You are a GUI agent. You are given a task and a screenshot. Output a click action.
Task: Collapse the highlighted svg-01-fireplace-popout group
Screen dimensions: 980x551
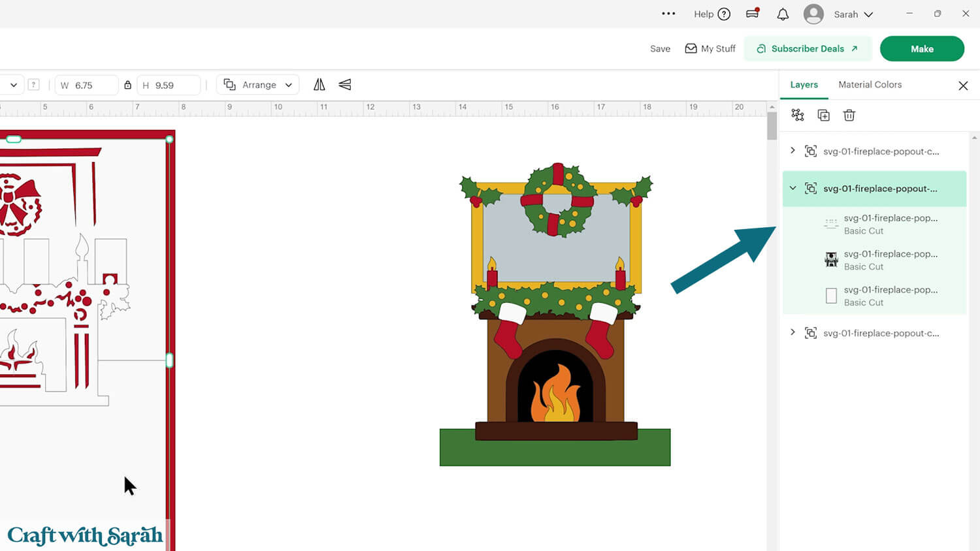click(792, 189)
